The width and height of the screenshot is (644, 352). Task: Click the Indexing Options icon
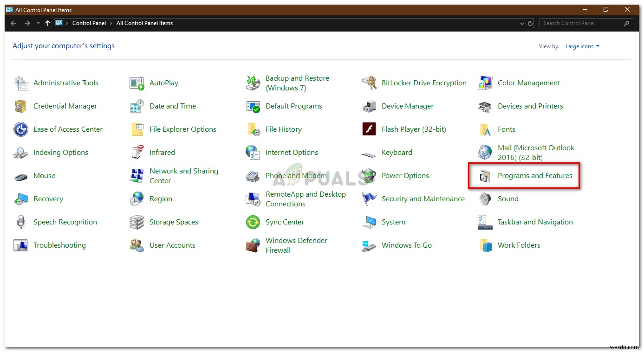click(x=21, y=153)
